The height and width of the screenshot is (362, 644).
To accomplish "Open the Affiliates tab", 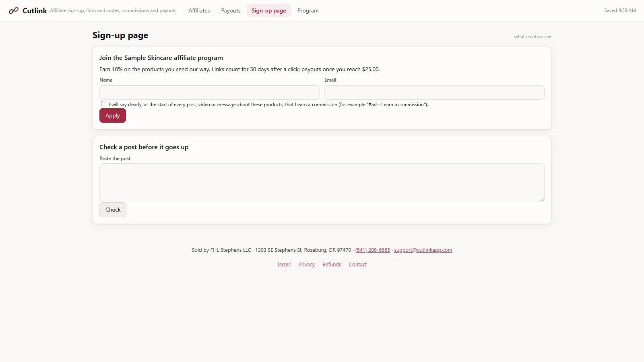I will pos(199,10).
